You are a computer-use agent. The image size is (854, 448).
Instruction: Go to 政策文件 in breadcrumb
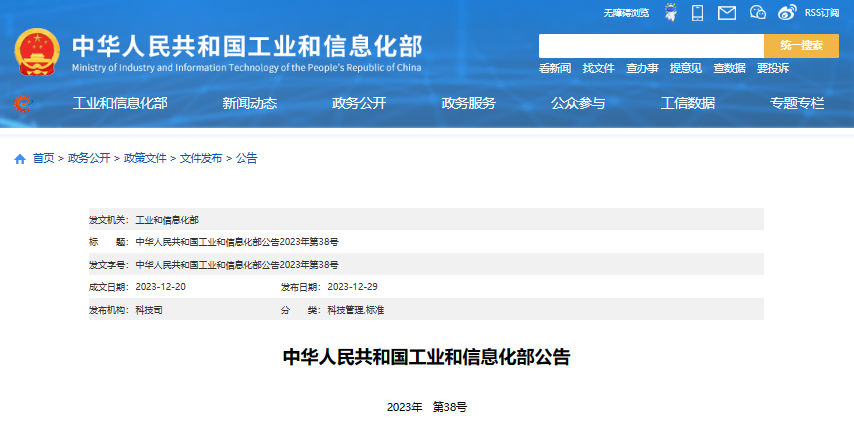click(145, 159)
